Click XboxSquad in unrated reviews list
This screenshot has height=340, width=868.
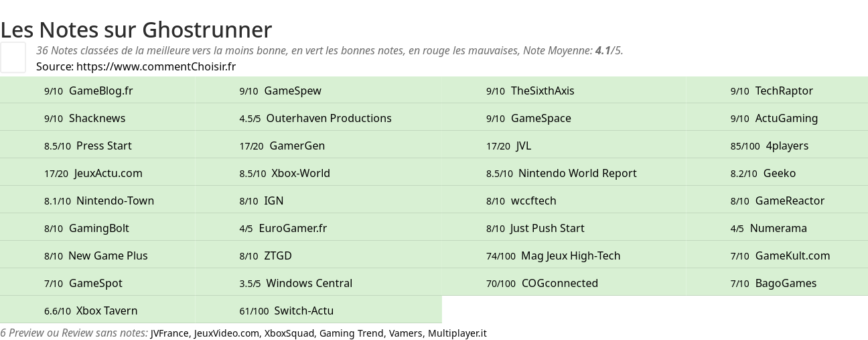289,333
